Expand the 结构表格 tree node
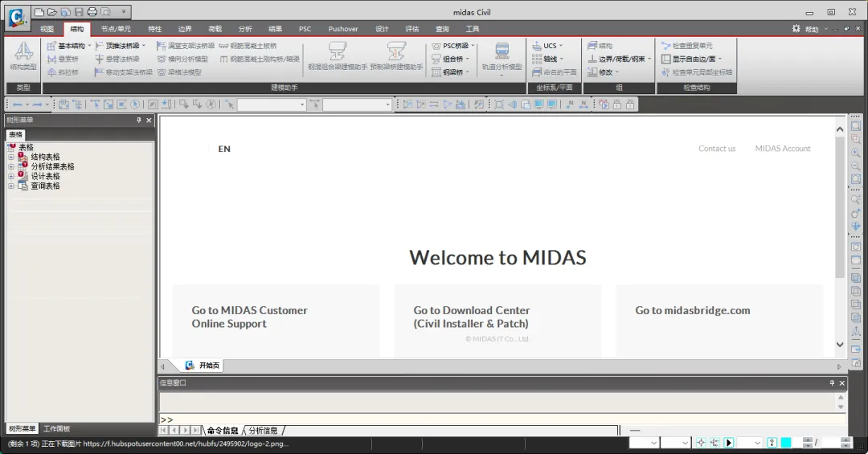Viewport: 868px width, 454px height. point(10,157)
